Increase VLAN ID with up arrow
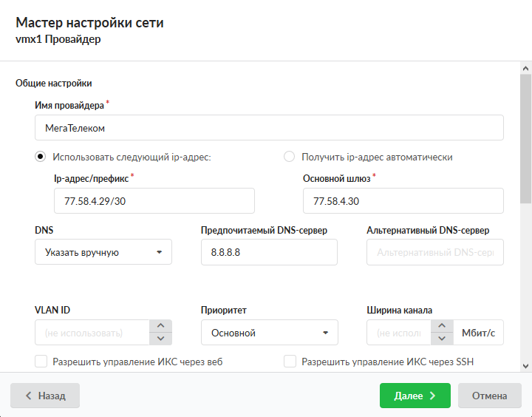 click(160, 326)
